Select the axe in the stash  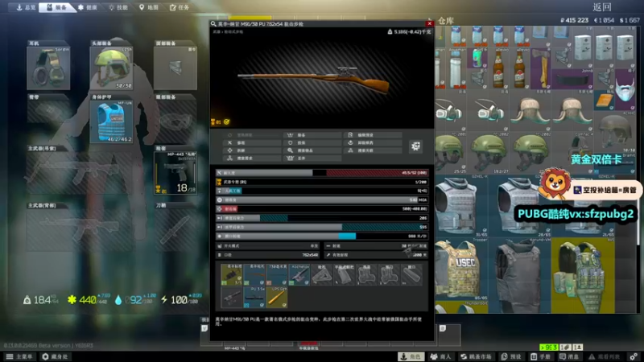[x=540, y=68]
